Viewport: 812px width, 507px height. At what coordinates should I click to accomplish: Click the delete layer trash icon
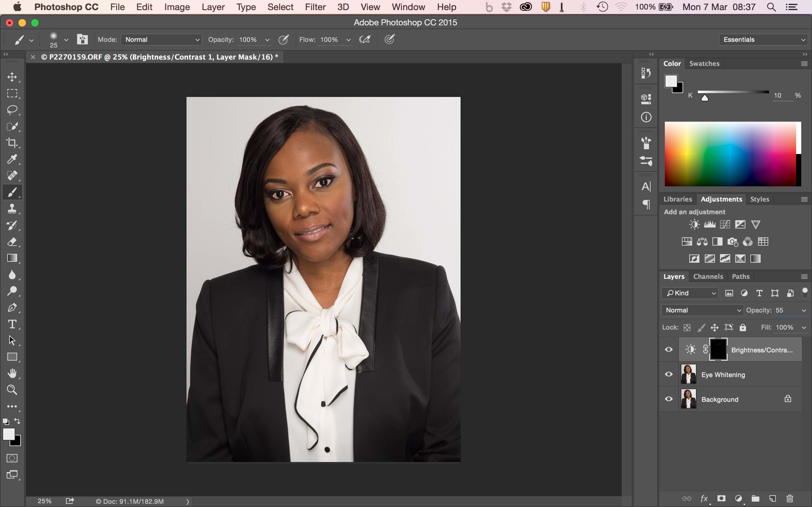click(790, 499)
